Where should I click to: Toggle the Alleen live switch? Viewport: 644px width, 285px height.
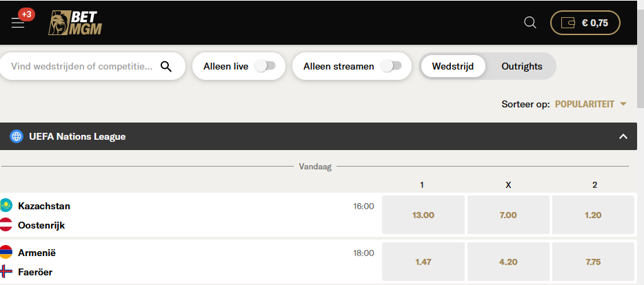(x=265, y=66)
